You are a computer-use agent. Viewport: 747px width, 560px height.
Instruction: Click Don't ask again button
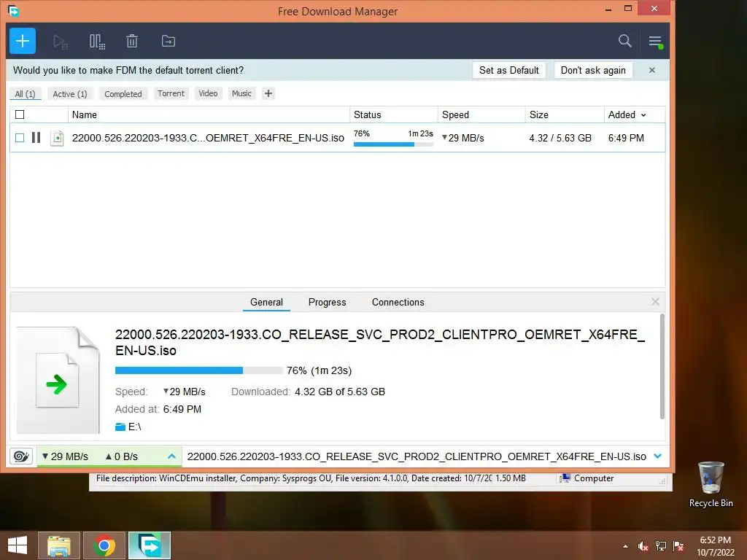tap(593, 70)
